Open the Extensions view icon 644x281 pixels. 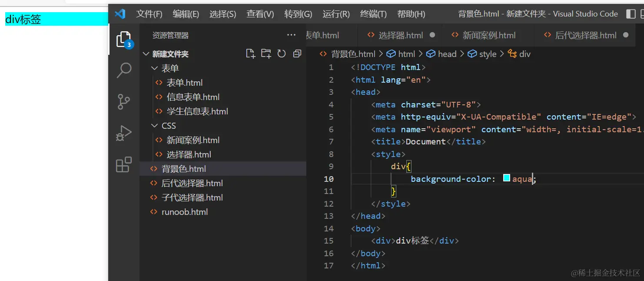click(124, 165)
